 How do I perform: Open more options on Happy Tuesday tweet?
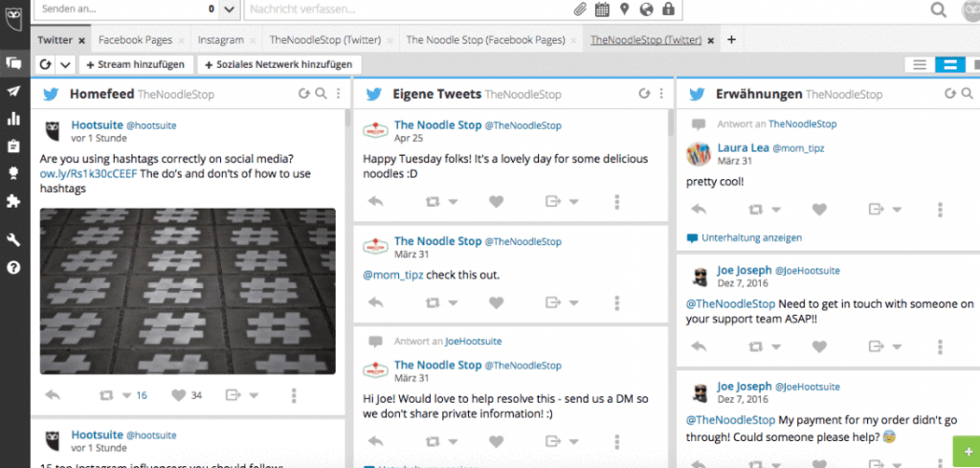(617, 201)
